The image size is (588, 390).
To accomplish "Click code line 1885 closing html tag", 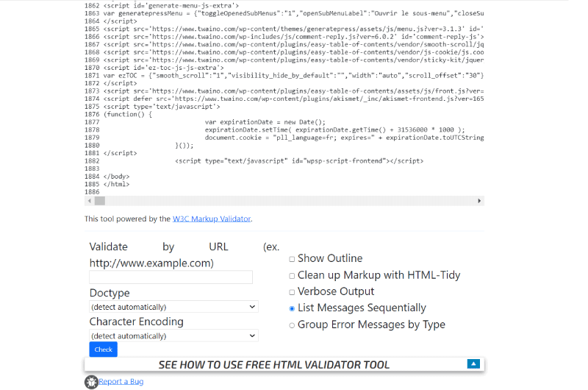I will pos(116,184).
